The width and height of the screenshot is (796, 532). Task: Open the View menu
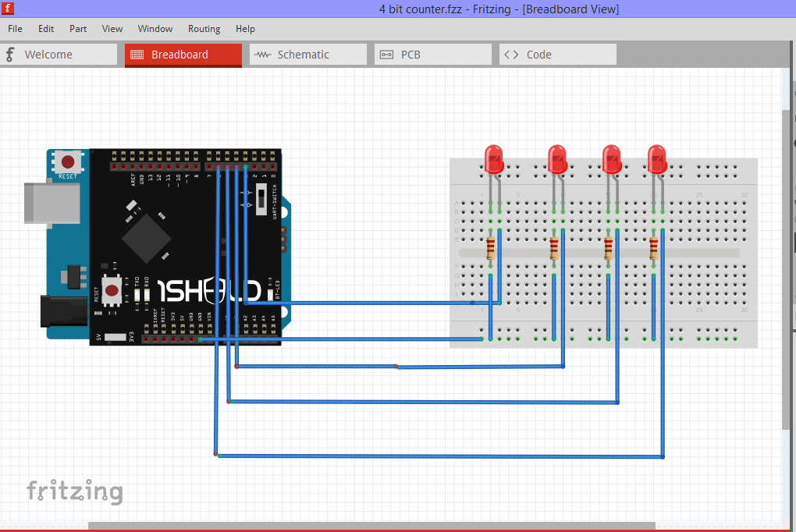[112, 29]
